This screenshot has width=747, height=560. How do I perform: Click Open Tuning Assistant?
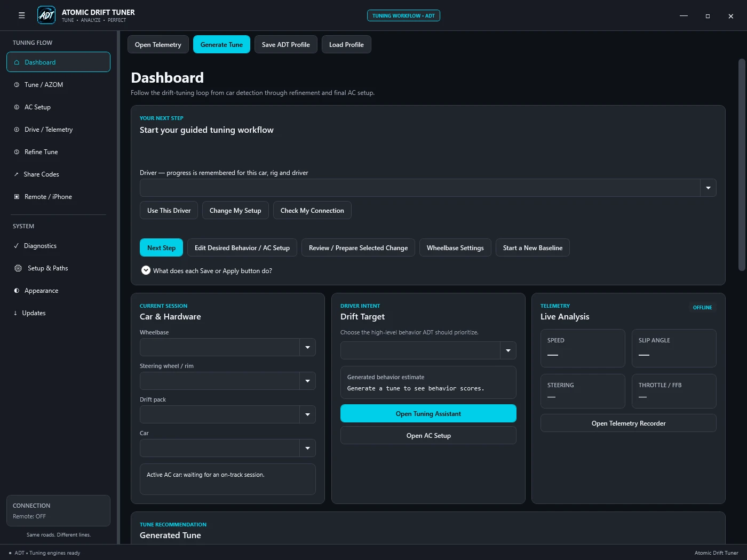click(428, 413)
